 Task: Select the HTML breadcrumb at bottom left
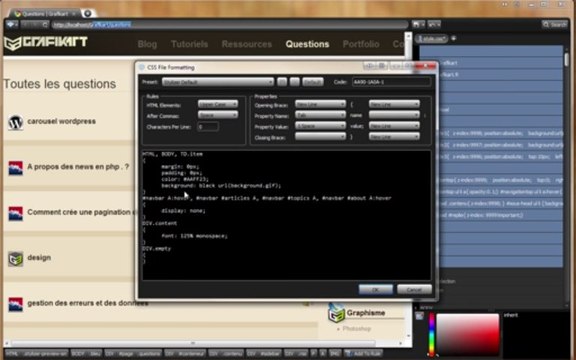pos(37,353)
